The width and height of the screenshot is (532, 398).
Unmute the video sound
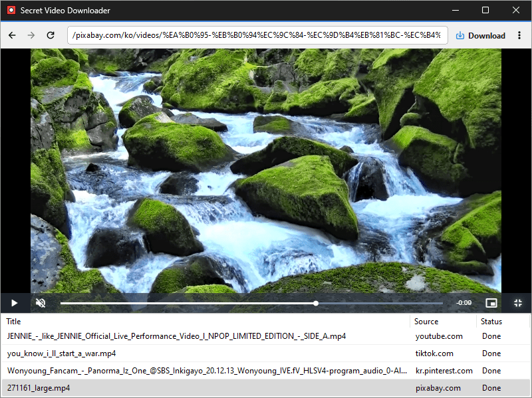[41, 303]
